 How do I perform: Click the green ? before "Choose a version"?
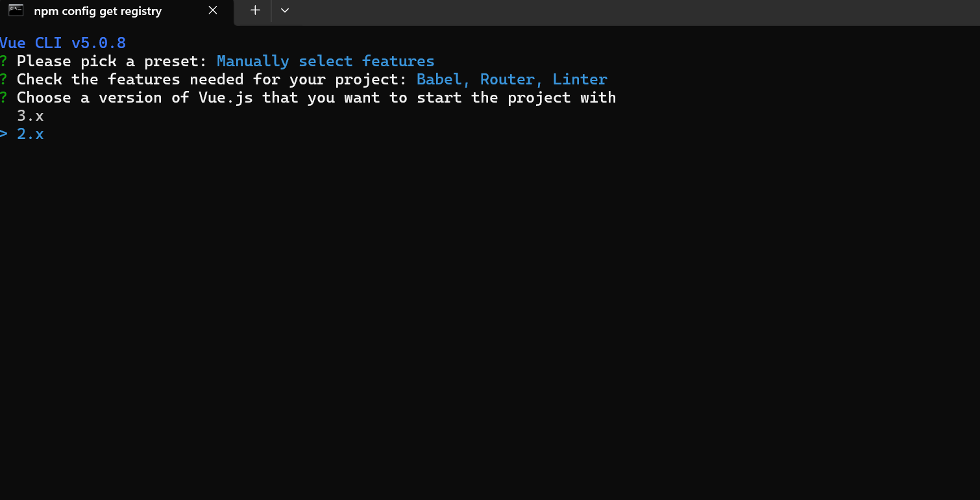4,98
